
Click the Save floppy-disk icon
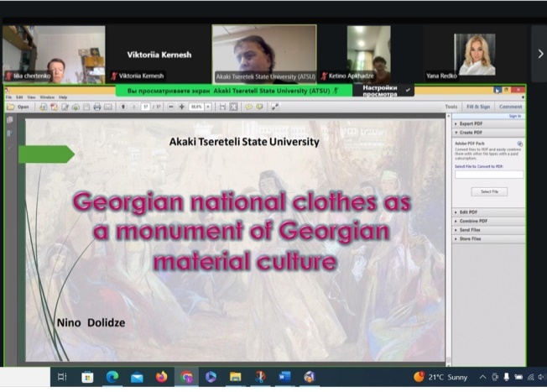coord(86,107)
